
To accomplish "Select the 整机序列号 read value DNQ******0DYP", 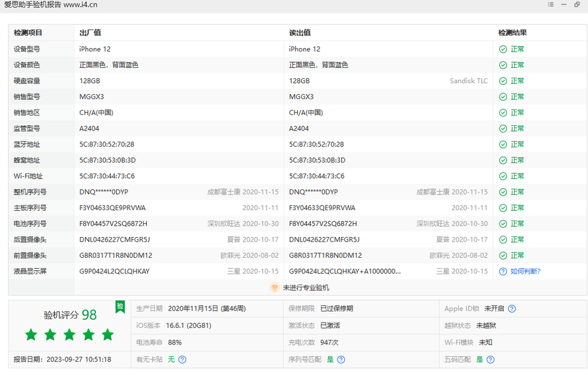I will coord(314,192).
